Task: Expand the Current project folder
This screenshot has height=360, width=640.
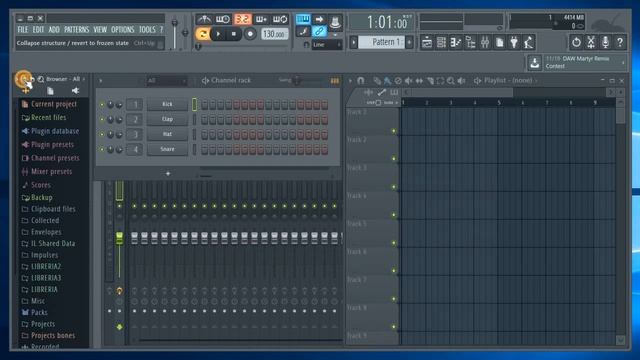Action: [x=53, y=104]
